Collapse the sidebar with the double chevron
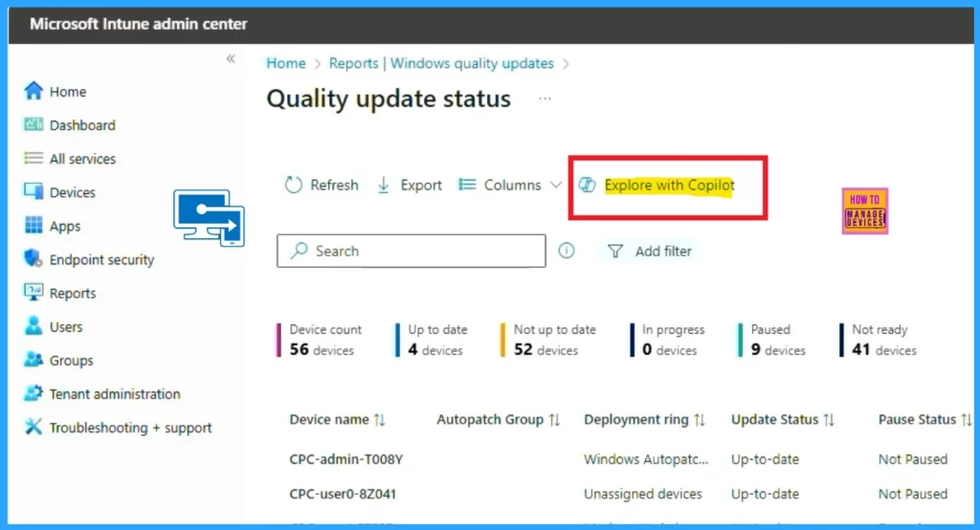Viewport: 980px width, 530px height. (x=231, y=58)
